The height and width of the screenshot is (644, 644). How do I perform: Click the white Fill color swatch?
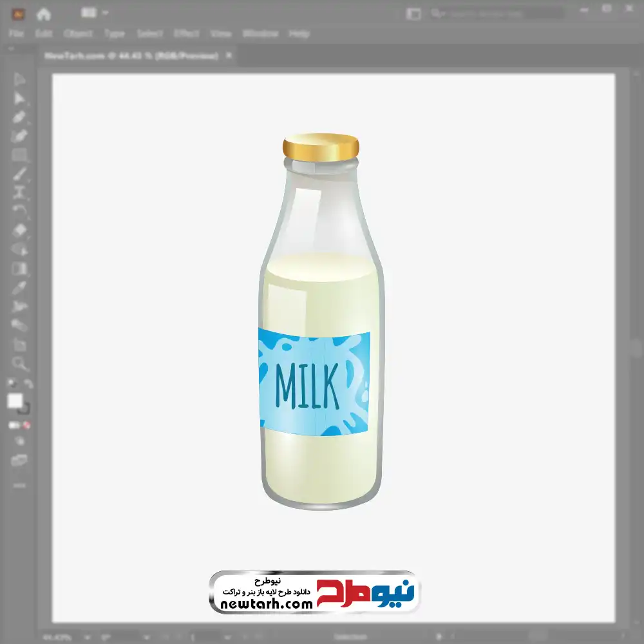(x=15, y=401)
